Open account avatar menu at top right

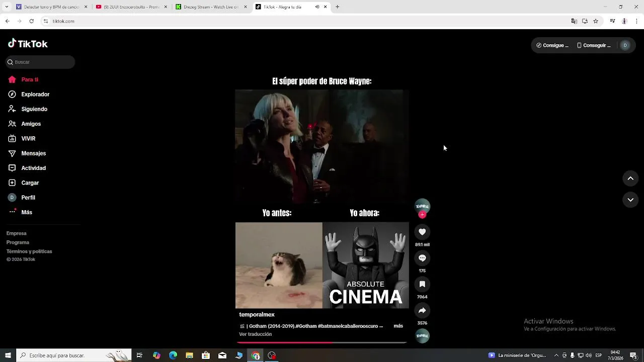tap(625, 45)
